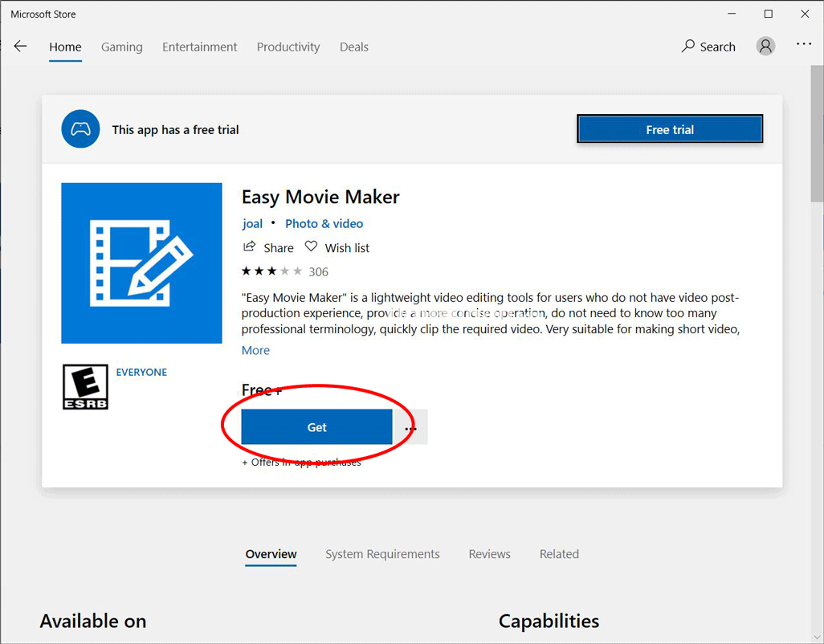Click the Easy Movie Maker app logo
The height and width of the screenshot is (644, 824).
tap(141, 263)
